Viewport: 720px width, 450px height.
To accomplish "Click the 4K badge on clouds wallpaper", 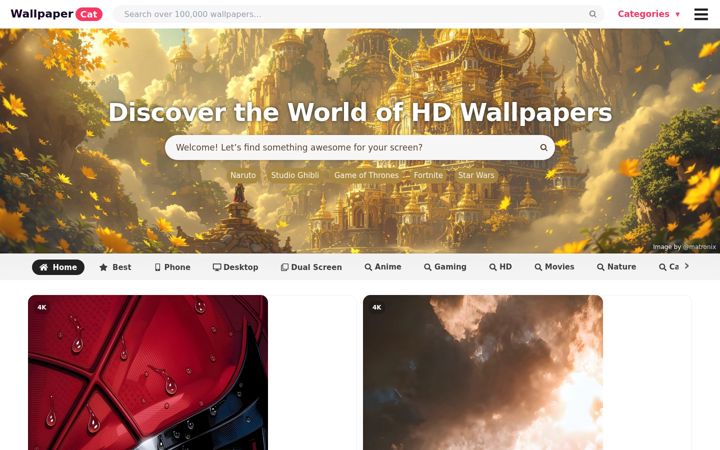I will pos(377,308).
